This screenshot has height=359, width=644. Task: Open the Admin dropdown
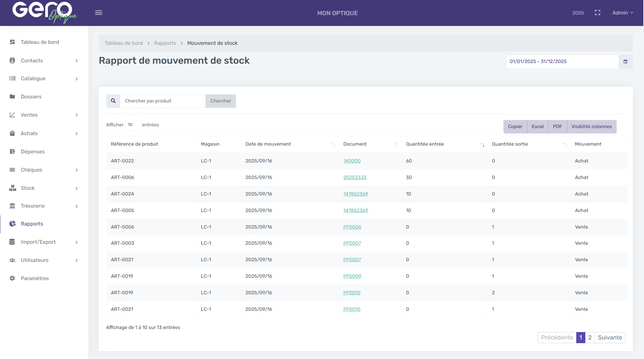point(622,12)
